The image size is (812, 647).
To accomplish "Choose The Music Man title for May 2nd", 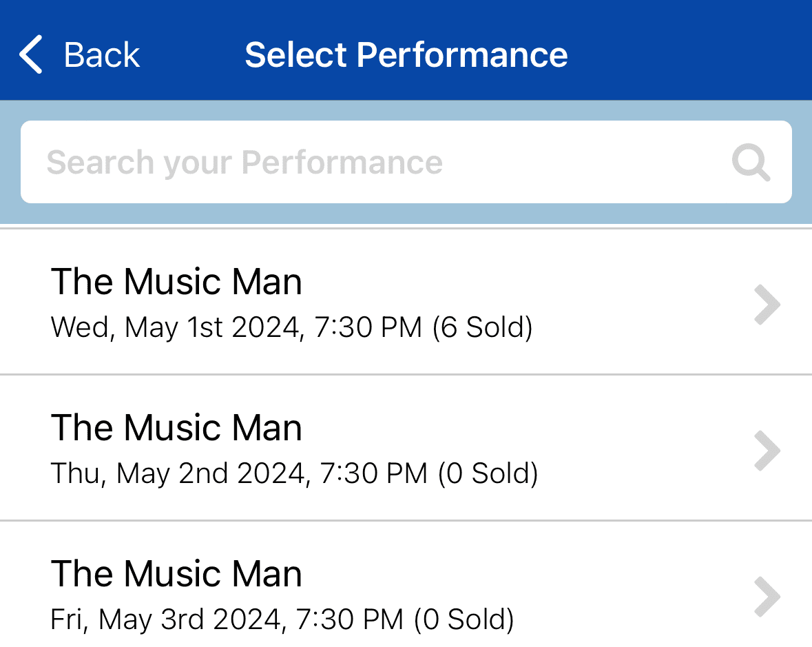I will [176, 428].
